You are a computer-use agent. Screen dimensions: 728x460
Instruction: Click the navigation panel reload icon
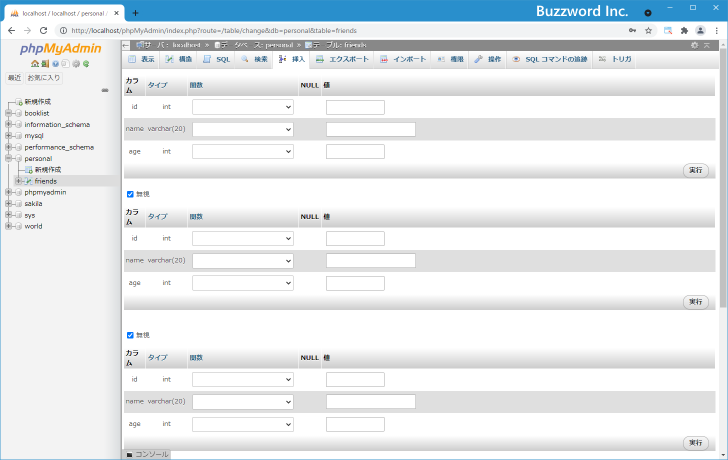(87, 64)
